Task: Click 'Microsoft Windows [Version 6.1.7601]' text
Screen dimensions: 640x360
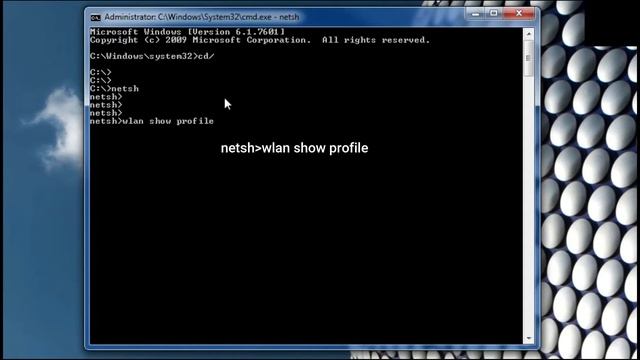Action: [x=187, y=31]
